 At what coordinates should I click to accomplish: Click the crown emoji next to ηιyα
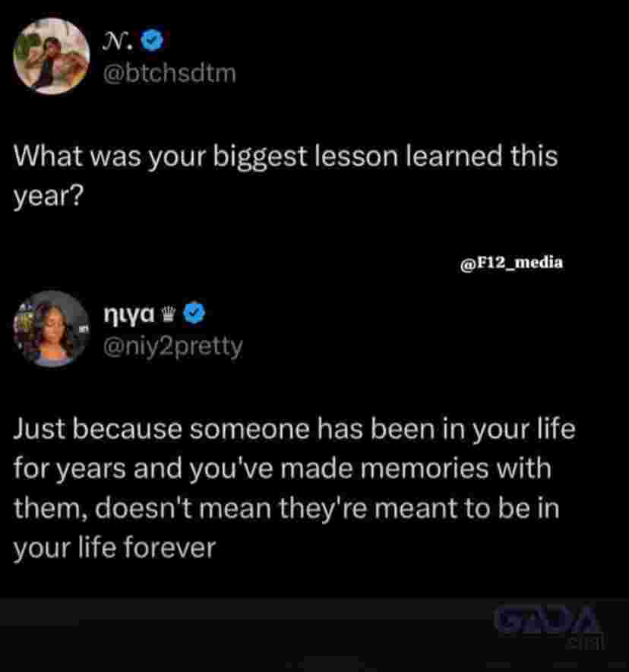tap(169, 314)
